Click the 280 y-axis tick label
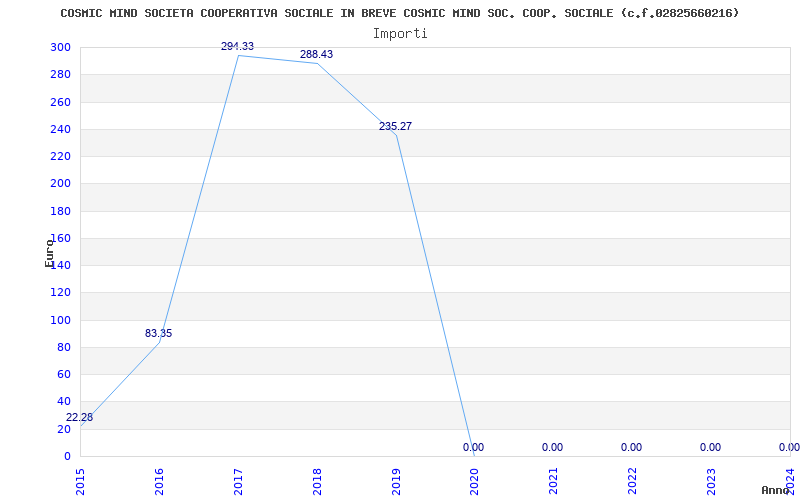Screen dimensions: 800x500 [60, 74]
